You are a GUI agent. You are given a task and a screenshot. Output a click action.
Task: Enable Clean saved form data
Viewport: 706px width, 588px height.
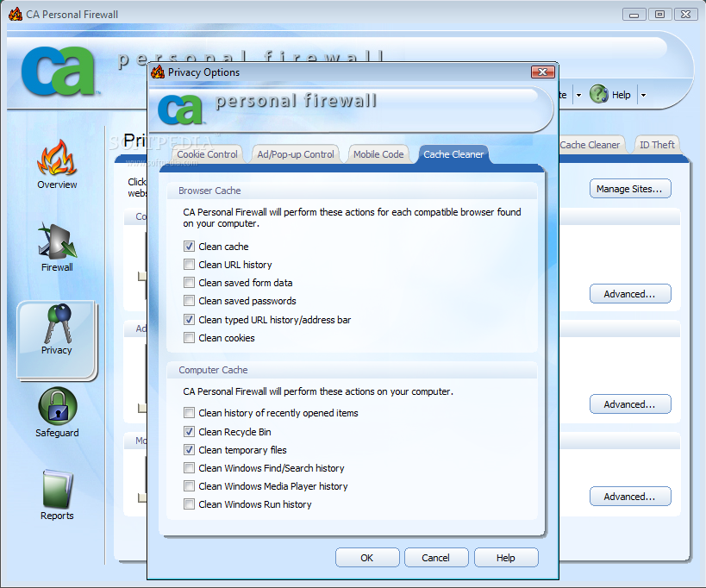coord(189,282)
